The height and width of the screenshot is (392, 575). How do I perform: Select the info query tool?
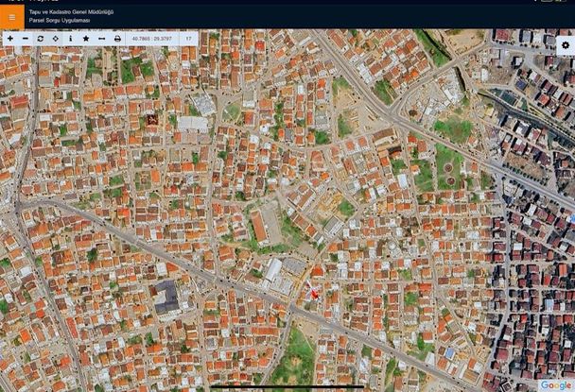pos(70,39)
